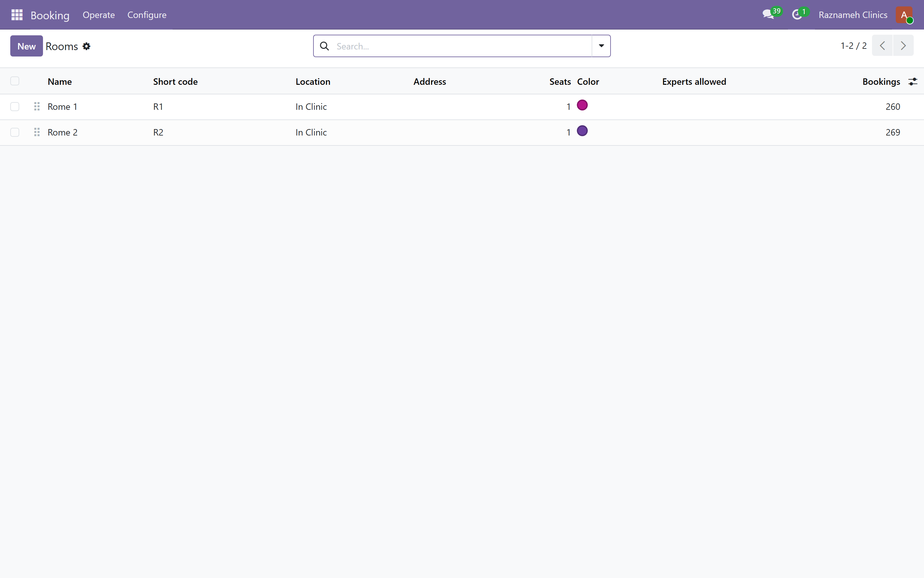Open the Rooms gear actions menu
Image resolution: width=924 pixels, height=578 pixels.
click(87, 46)
